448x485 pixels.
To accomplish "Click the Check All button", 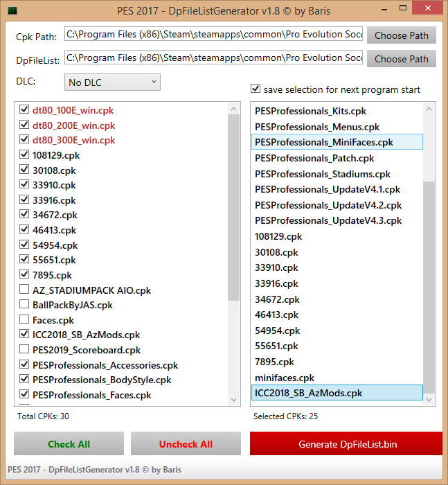I will click(69, 444).
